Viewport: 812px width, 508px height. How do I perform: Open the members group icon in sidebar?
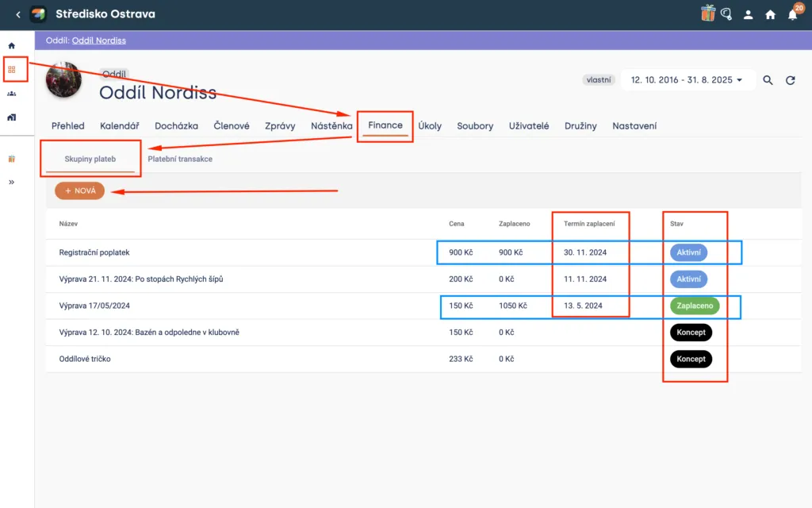[x=11, y=94]
